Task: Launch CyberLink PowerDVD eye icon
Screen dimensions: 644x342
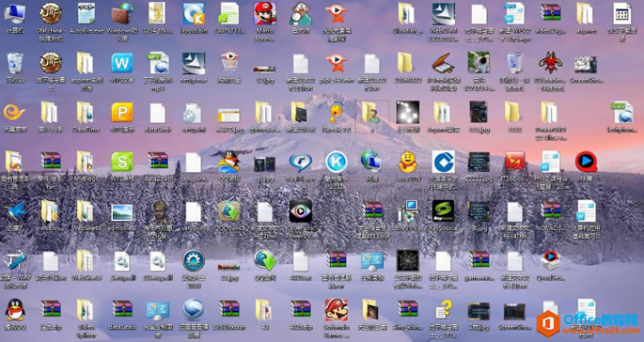Action: click(301, 211)
